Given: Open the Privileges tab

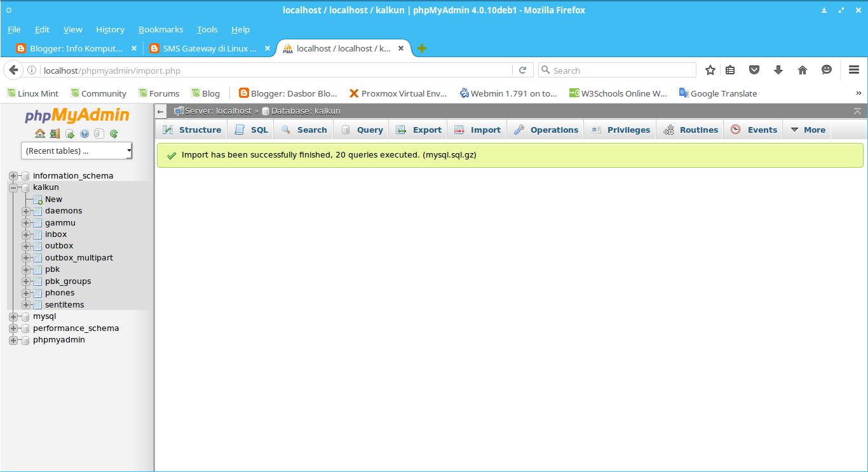Looking at the screenshot, I should click(621, 130).
